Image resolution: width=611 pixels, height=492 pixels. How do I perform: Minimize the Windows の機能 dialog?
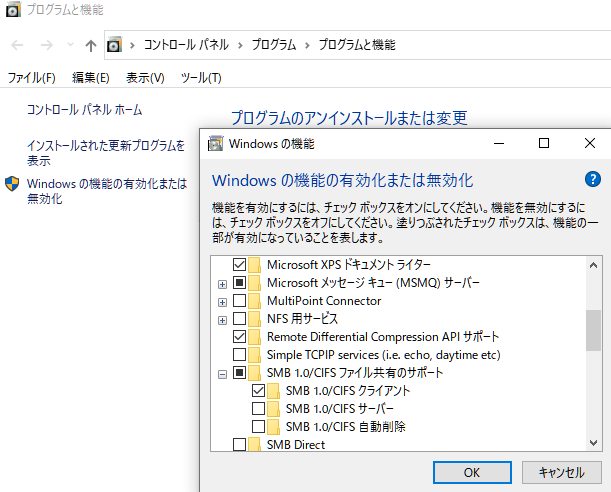pos(499,143)
